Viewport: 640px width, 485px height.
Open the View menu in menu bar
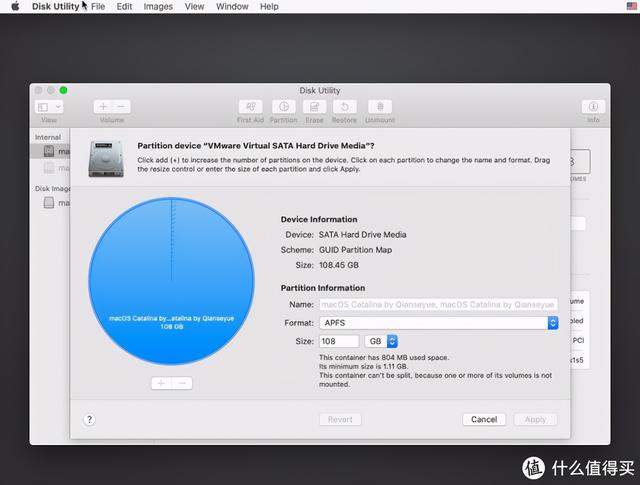[x=194, y=7]
